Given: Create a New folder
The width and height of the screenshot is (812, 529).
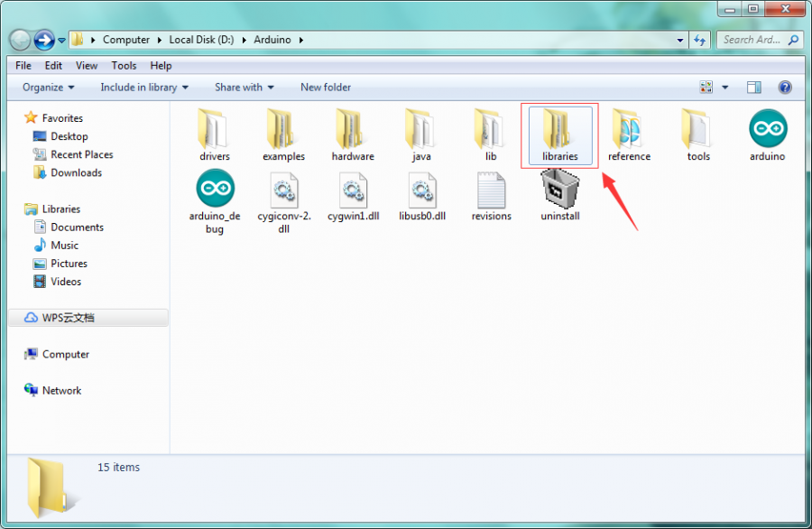Looking at the screenshot, I should click(x=325, y=87).
